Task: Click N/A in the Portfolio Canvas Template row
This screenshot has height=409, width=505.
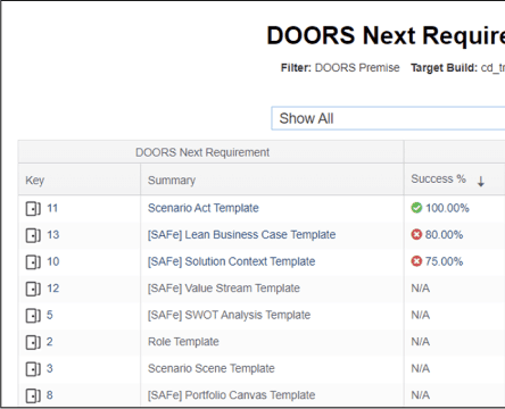Action: 420,395
